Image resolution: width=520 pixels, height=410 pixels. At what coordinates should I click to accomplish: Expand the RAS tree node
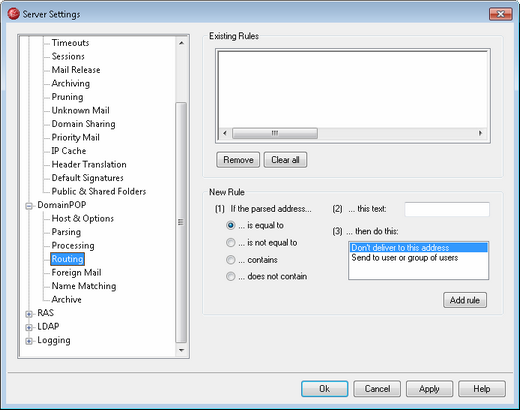tap(29, 314)
